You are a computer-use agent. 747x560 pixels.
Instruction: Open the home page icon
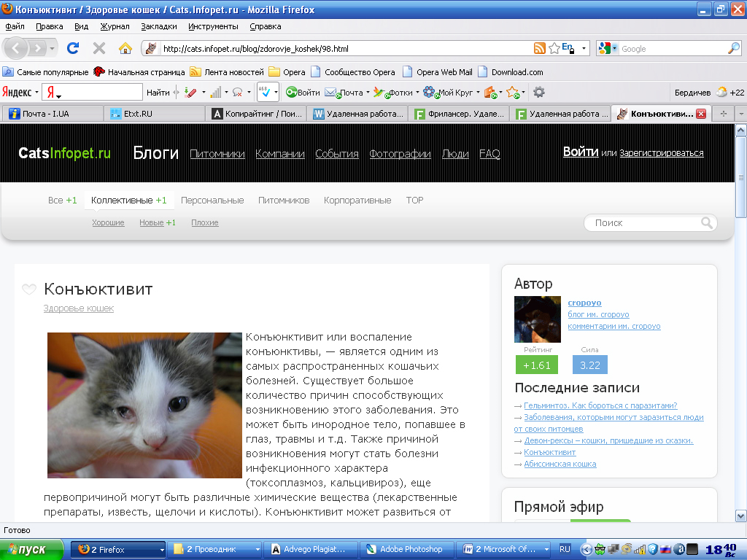[125, 48]
